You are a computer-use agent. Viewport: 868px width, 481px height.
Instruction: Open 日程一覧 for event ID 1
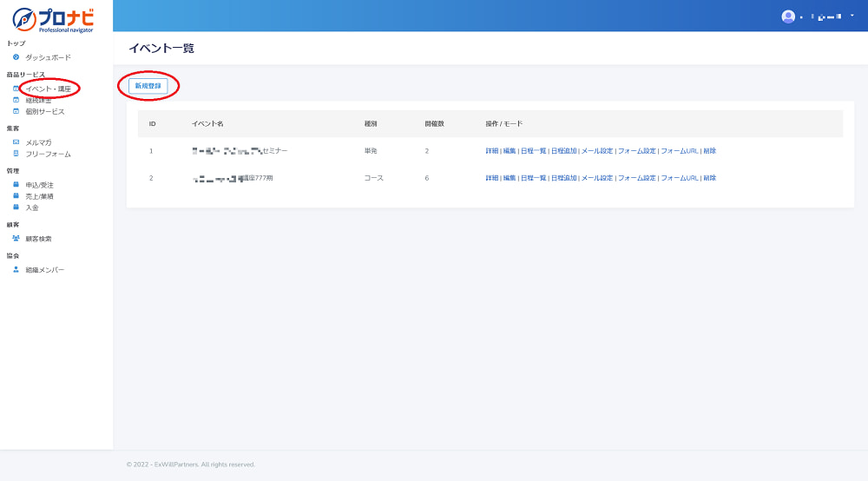533,150
